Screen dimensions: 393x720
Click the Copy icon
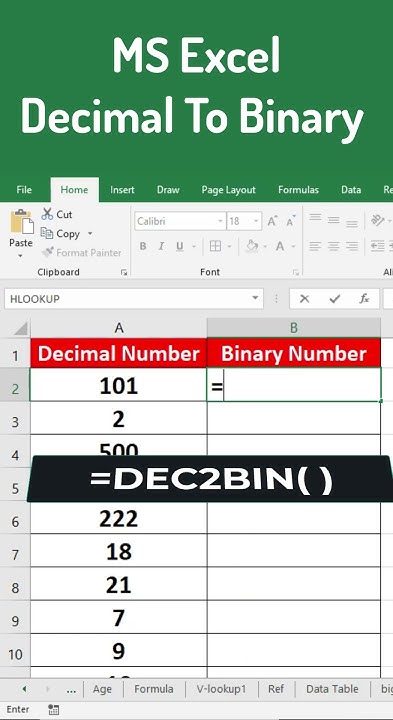[x=47, y=233]
